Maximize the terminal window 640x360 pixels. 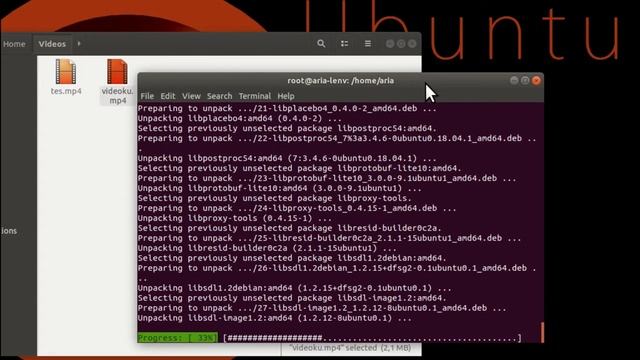coord(525,80)
